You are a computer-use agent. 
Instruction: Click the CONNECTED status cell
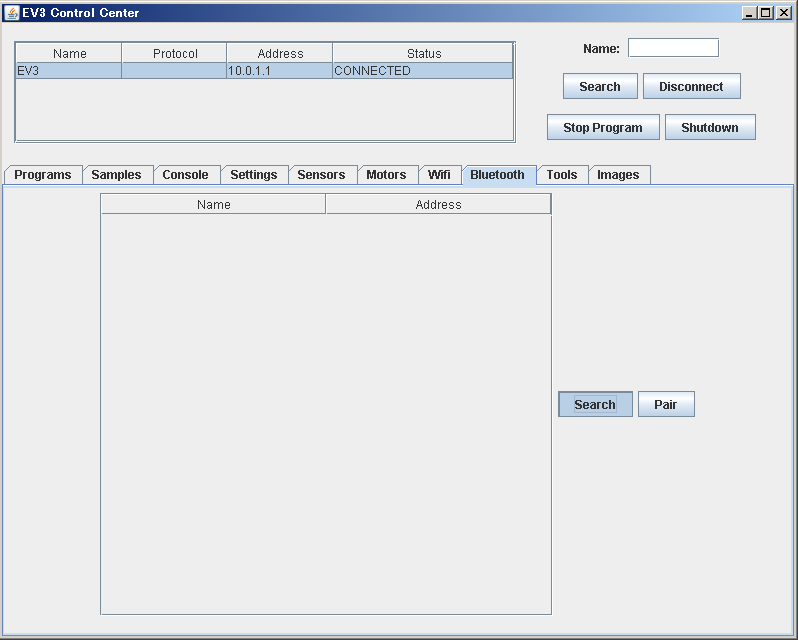[x=422, y=71]
